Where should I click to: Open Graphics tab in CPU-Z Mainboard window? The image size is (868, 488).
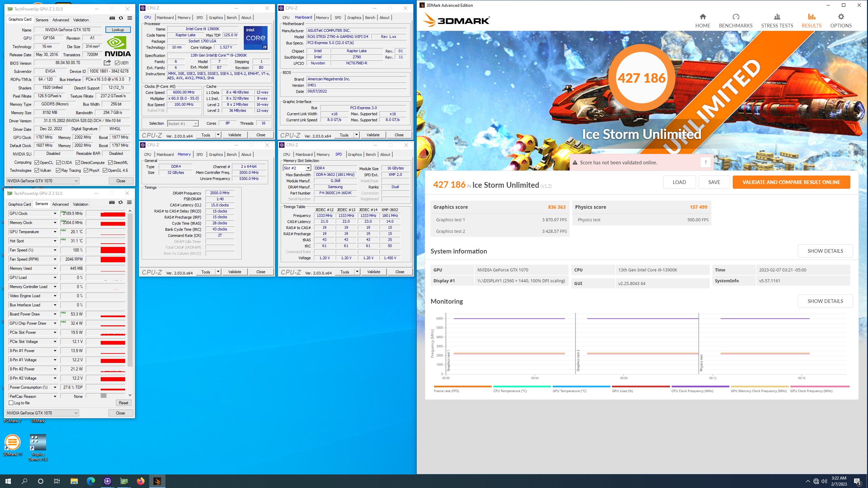354,18
